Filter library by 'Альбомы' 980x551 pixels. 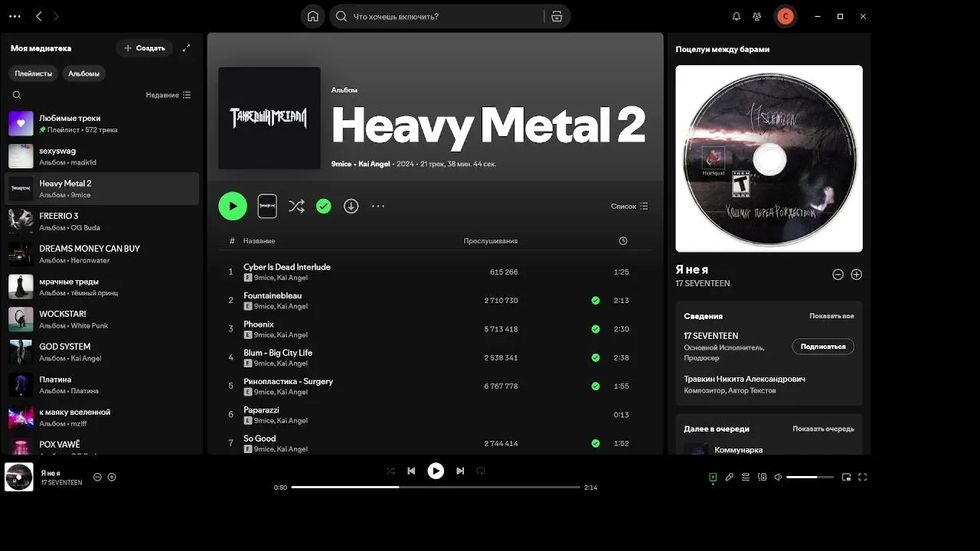point(84,73)
